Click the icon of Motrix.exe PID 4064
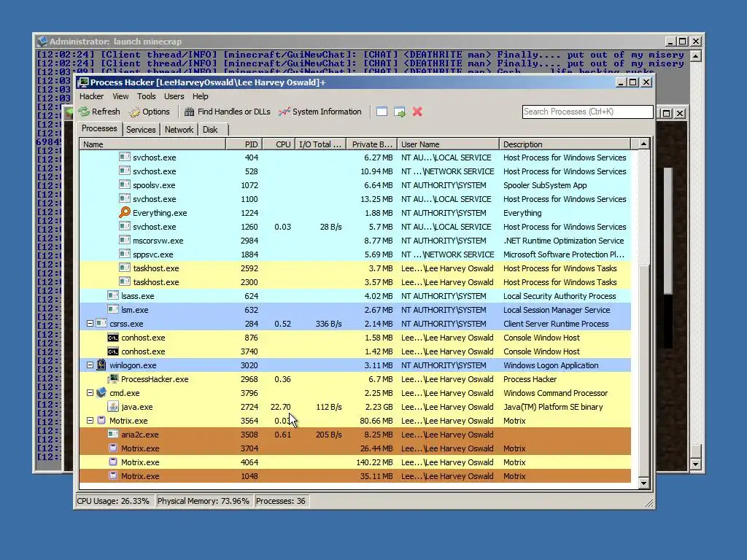This screenshot has height=560, width=747. pos(113,462)
